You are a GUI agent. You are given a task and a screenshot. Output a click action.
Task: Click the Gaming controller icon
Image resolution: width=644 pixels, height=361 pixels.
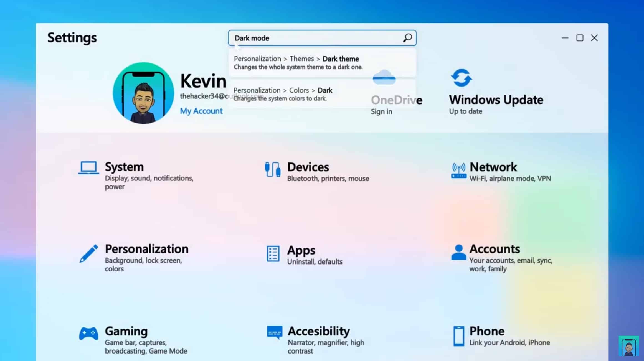(x=88, y=334)
